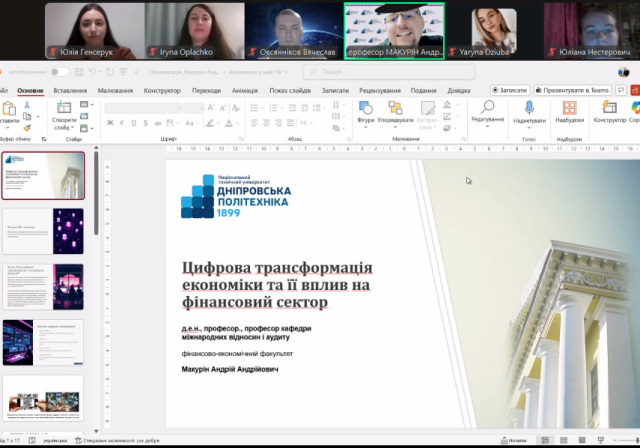This screenshot has height=448, width=640.
Task: Toggle Italic К formatting
Action: click(x=122, y=123)
